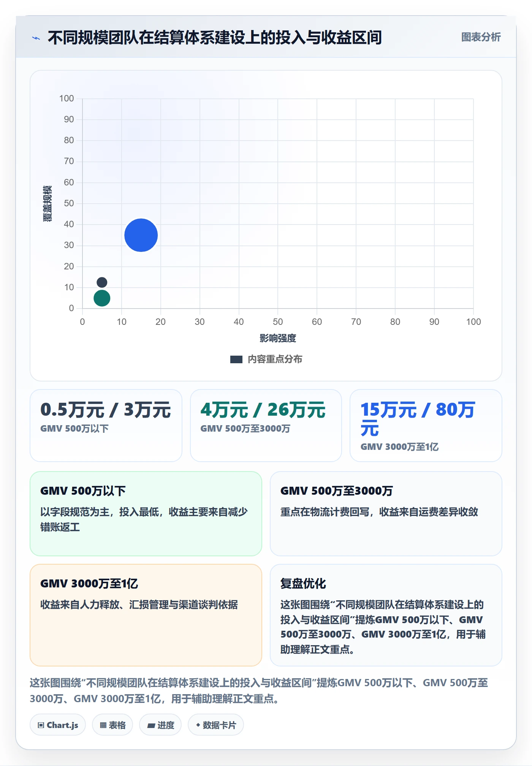Click the green bubble near the origin

(x=102, y=298)
